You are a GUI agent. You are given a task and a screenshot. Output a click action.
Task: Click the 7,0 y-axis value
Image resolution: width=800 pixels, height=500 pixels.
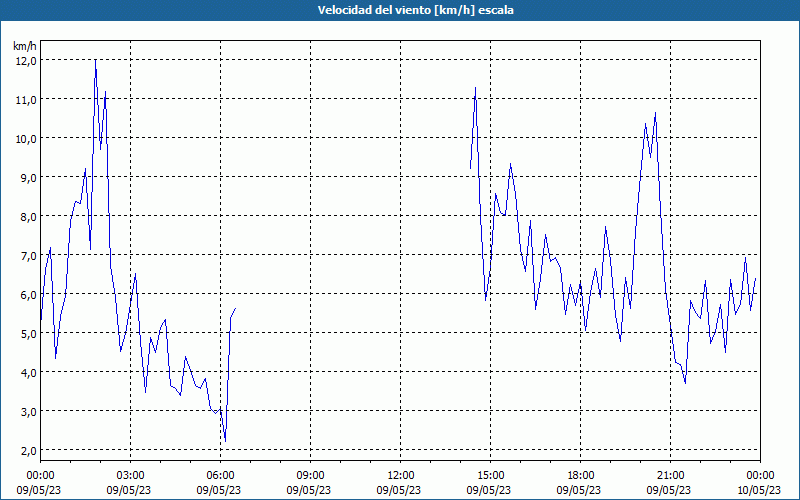pyautogui.click(x=28, y=256)
